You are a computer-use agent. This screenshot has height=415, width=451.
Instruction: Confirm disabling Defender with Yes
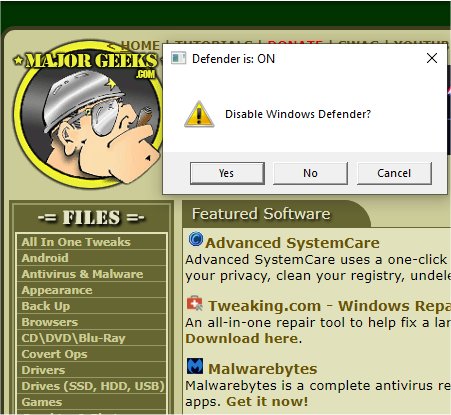(227, 173)
